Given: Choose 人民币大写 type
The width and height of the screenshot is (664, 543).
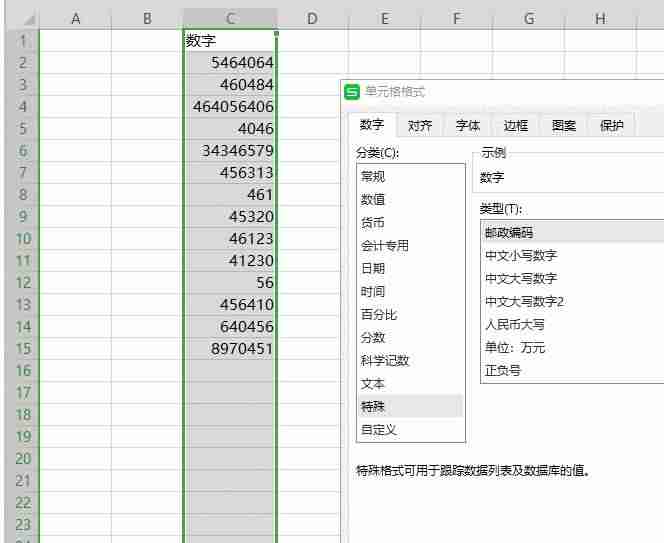Looking at the screenshot, I should point(573,324).
